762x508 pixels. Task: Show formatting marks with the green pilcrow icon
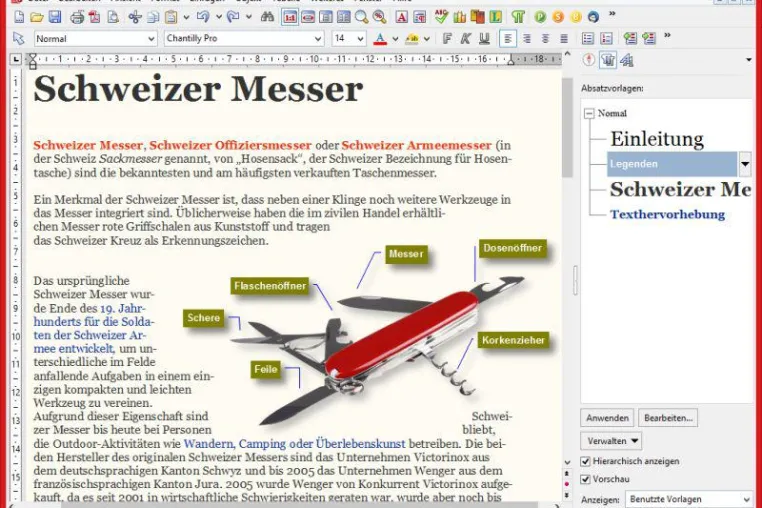pos(518,18)
